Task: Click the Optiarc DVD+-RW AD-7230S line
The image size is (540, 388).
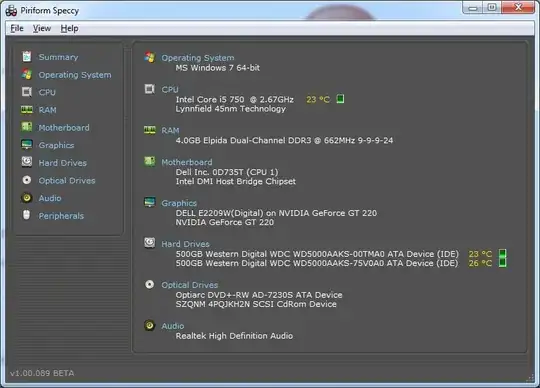Action: point(259,295)
